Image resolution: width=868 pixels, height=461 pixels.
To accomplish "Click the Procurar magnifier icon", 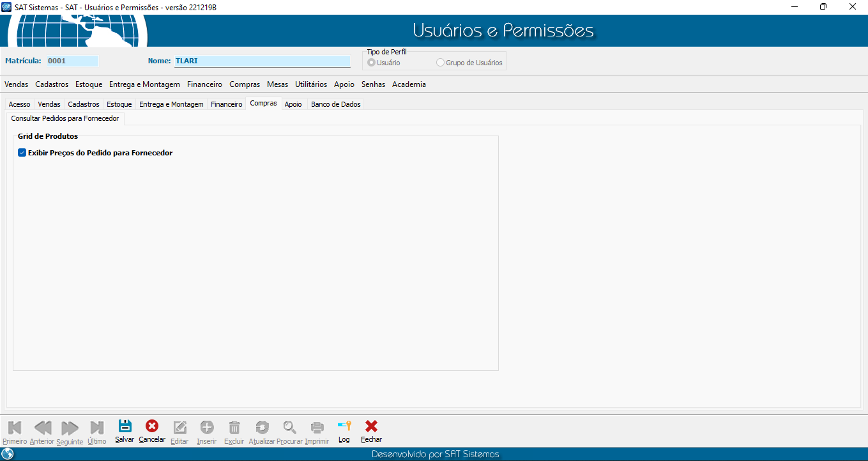I will (289, 427).
